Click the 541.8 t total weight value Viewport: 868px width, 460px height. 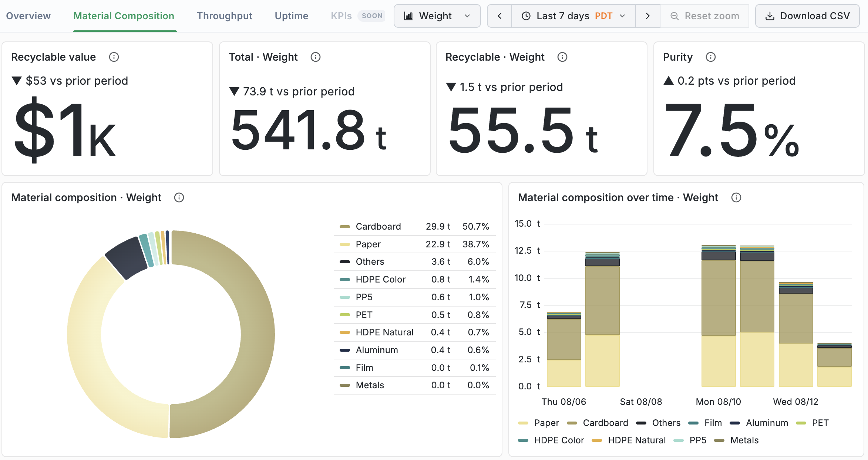pos(309,130)
